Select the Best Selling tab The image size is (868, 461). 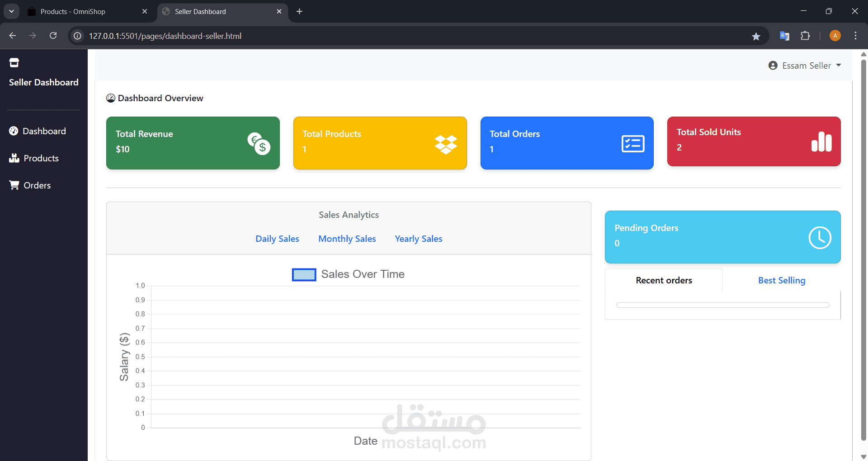point(782,280)
